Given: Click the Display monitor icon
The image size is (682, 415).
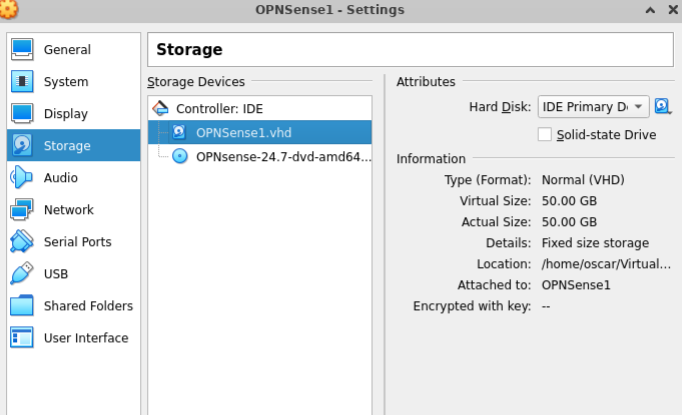Looking at the screenshot, I should pyautogui.click(x=22, y=114).
